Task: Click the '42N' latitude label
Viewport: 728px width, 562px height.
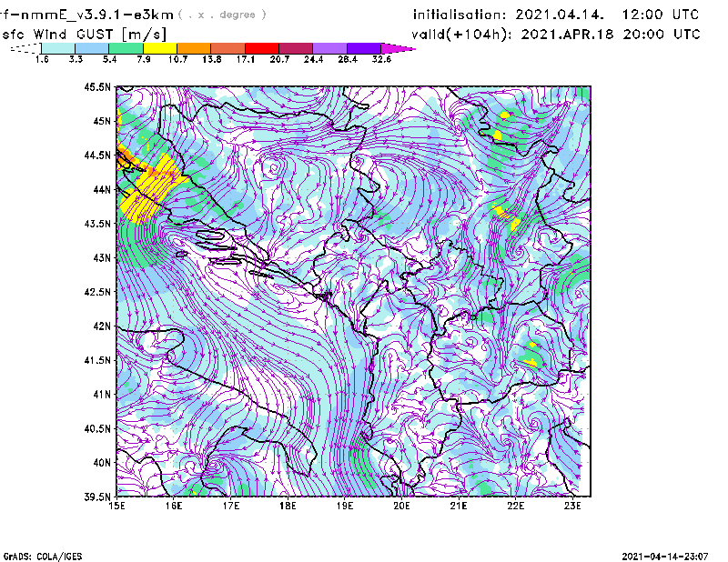Action: (x=103, y=326)
